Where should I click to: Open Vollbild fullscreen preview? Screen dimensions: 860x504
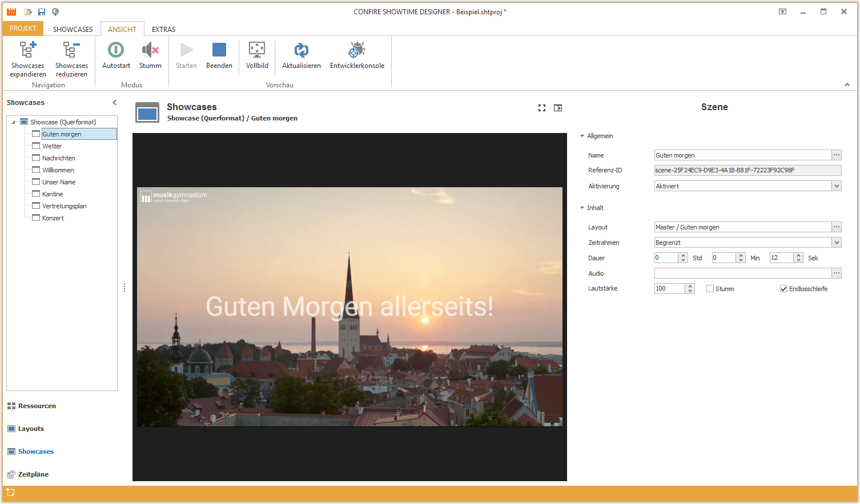(257, 51)
